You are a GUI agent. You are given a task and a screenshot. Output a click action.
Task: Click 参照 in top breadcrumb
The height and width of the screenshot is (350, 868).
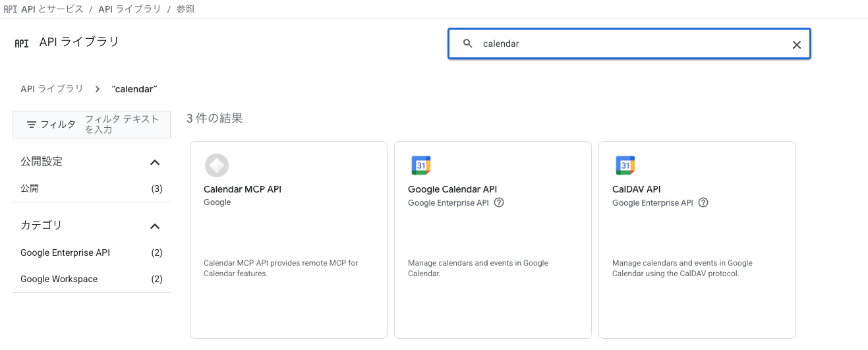(x=185, y=9)
